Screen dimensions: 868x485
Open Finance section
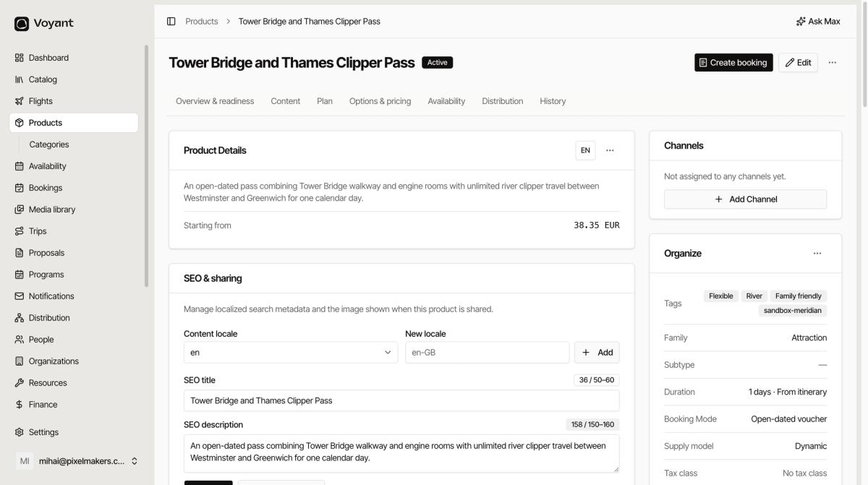tap(74, 405)
